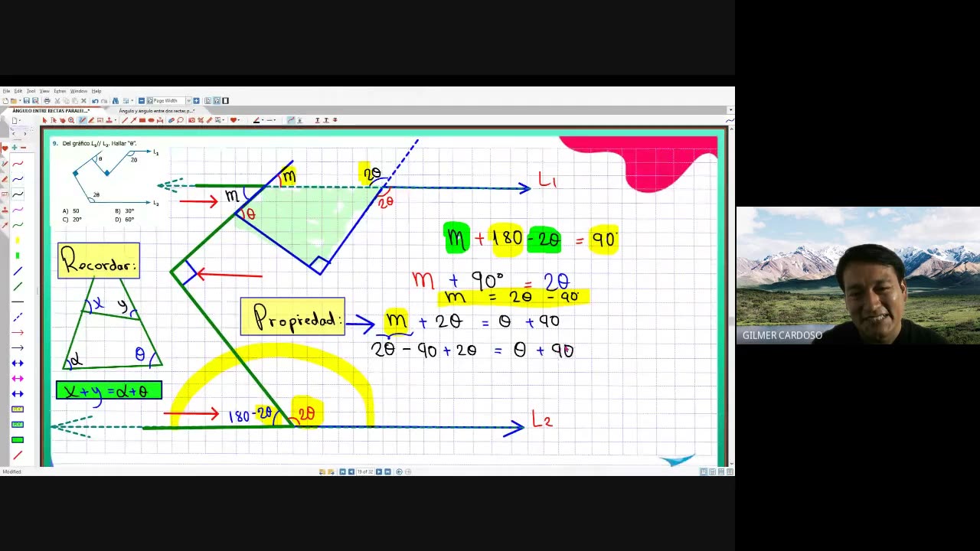Screen dimensions: 980x551
Task: Select the Eraser tool
Action: (x=171, y=120)
